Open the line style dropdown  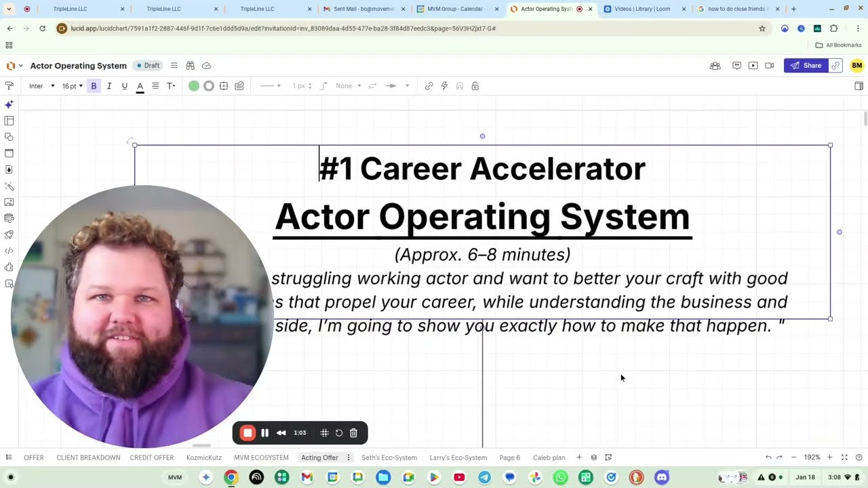[270, 86]
